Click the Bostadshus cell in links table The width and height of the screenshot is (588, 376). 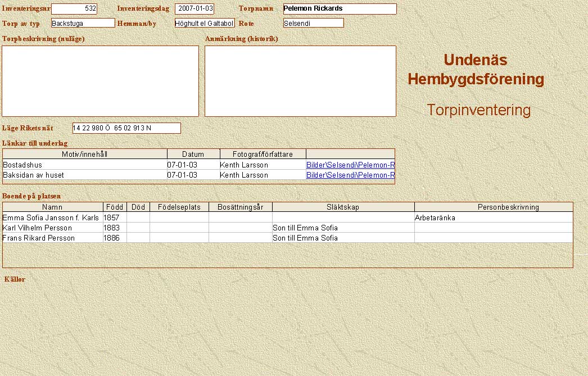[84, 165]
